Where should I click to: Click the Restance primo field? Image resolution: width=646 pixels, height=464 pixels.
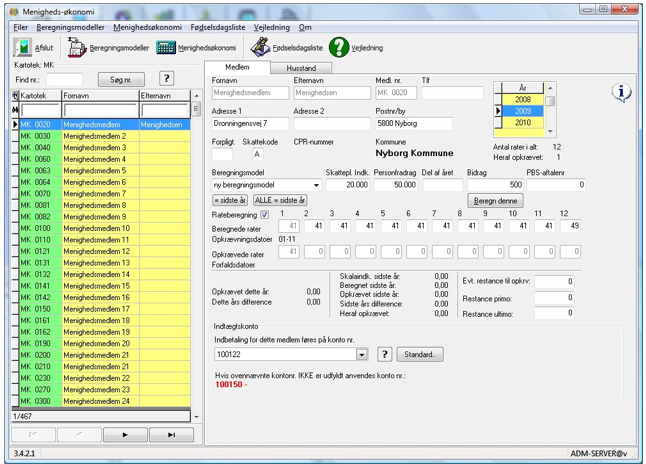(554, 298)
